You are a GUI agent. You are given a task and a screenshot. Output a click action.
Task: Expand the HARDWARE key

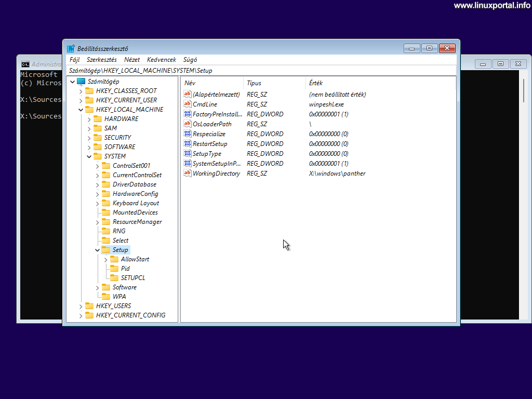89,118
